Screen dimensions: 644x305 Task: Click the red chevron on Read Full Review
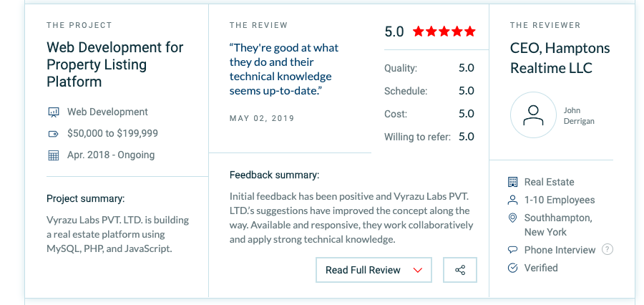(418, 271)
